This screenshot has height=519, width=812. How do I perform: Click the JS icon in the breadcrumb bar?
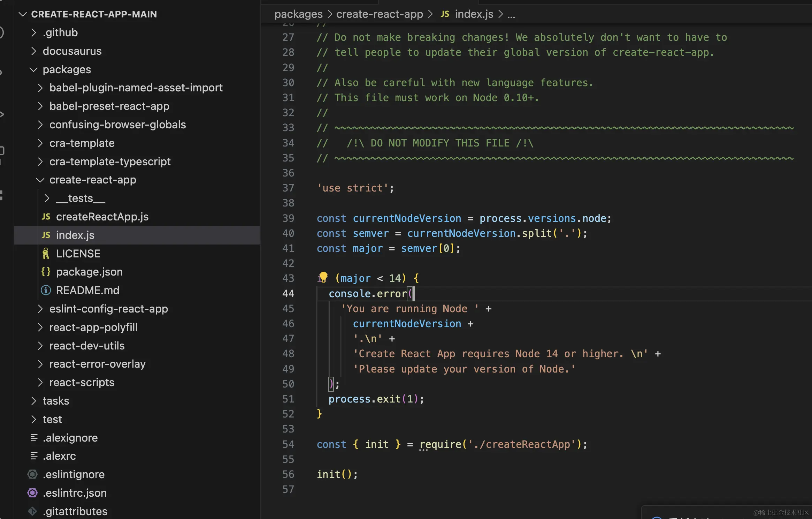(x=445, y=14)
